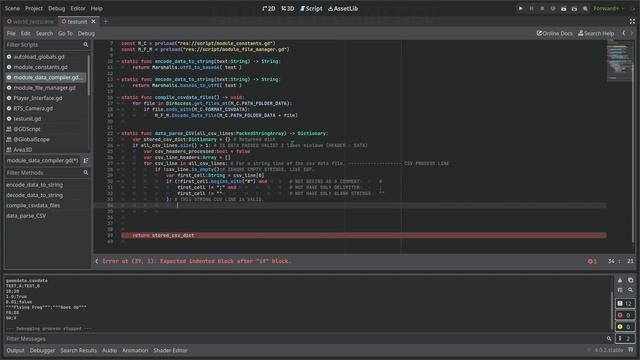
Task: Switch to the 3D workspace
Action: [288, 9]
